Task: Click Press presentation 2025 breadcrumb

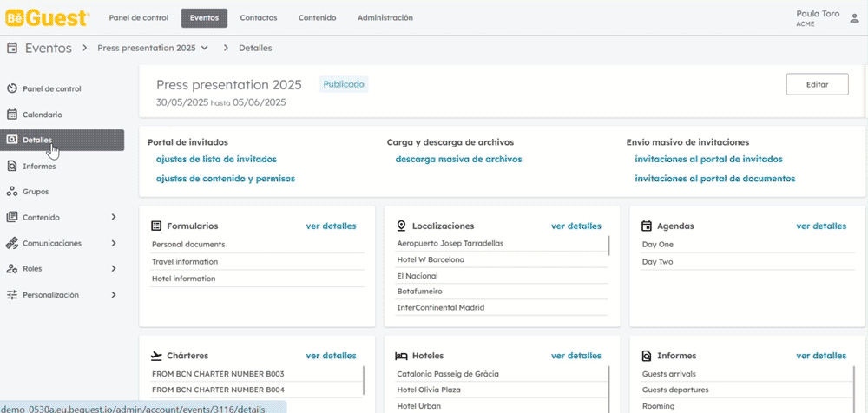Action: point(147,49)
